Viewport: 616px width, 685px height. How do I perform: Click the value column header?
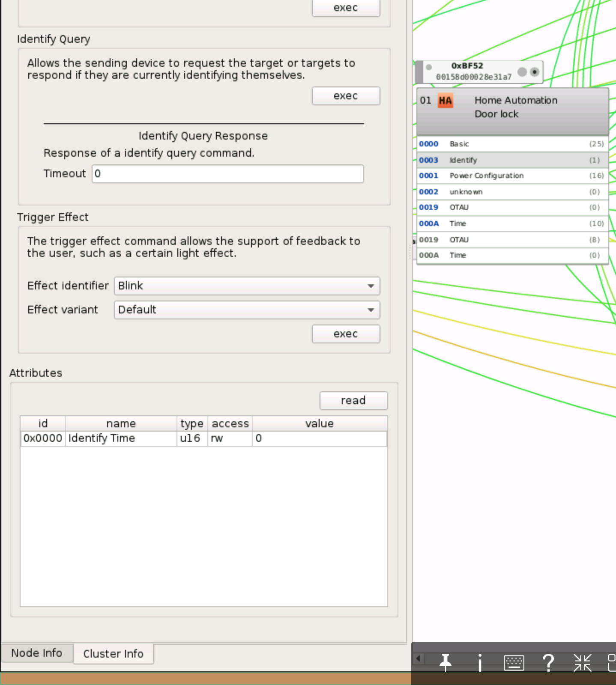[320, 423]
